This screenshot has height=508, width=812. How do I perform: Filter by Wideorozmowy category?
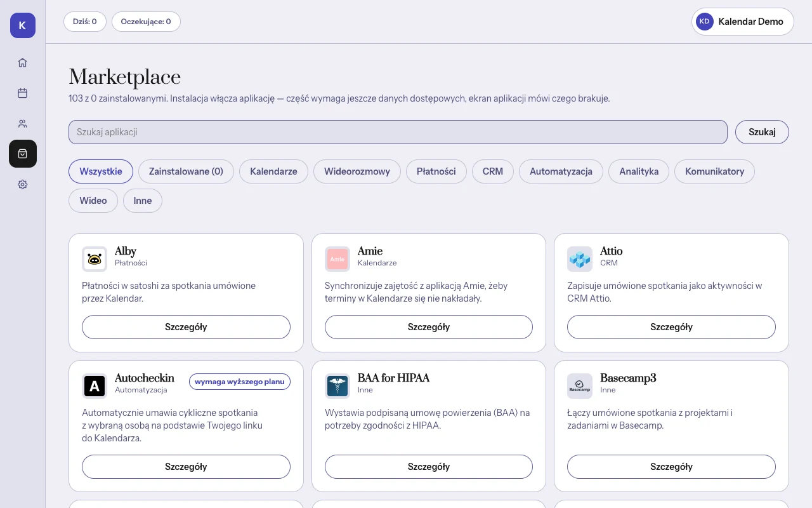[357, 171]
